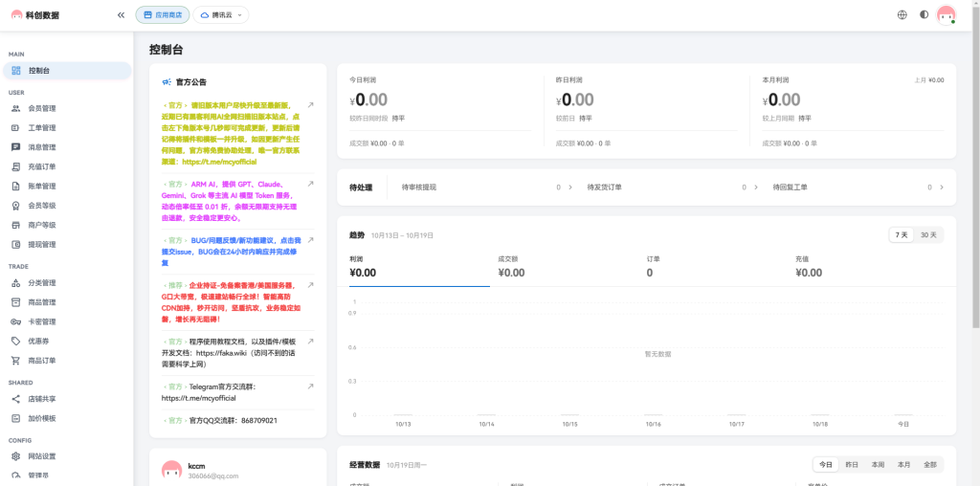Screen dimensions: 980x486
Task: Click the 网站设置 gear icon
Action: click(16, 456)
